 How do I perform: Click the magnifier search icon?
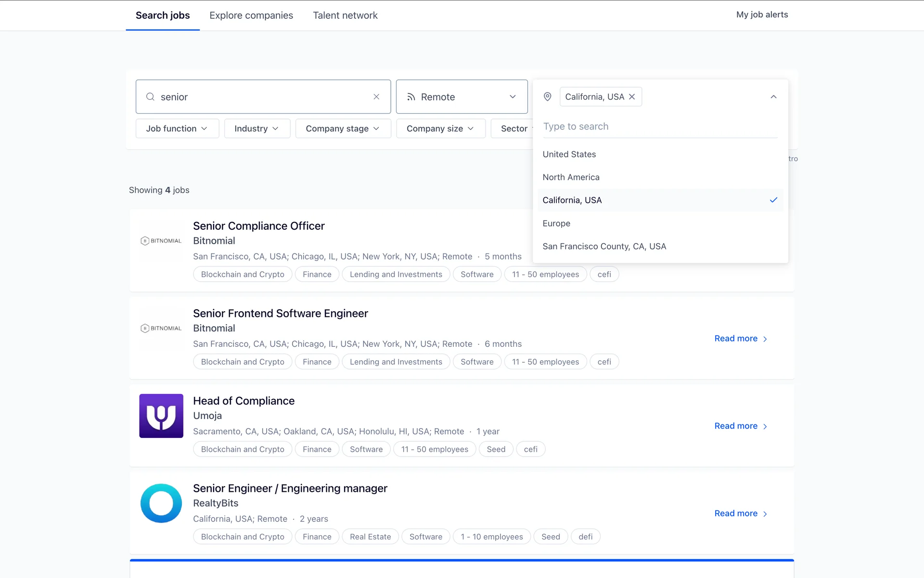tap(150, 97)
